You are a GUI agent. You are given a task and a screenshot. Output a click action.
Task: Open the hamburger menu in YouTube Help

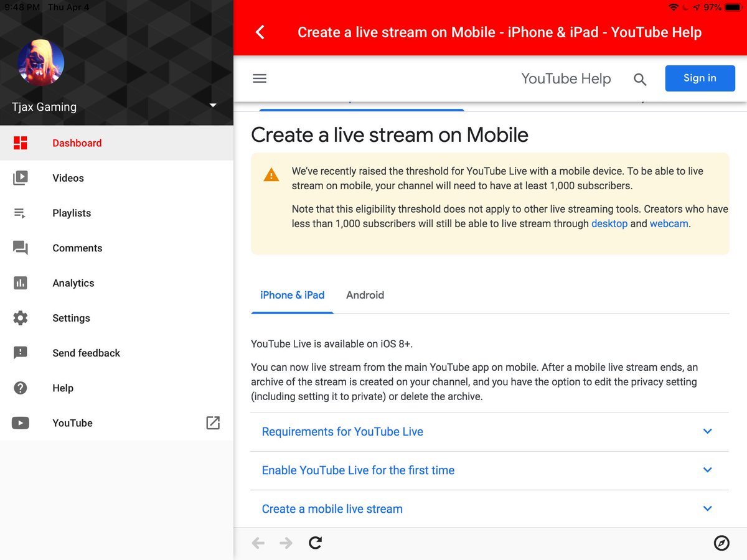coord(260,78)
